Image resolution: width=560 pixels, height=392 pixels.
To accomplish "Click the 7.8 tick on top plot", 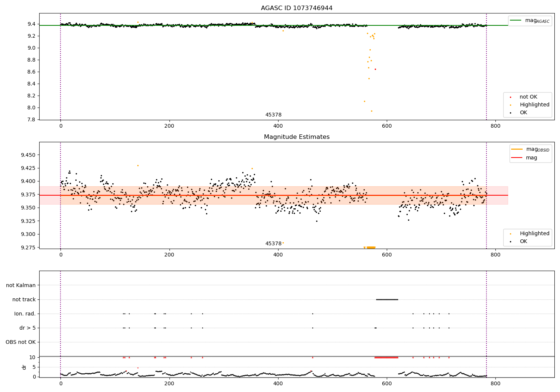I will pos(31,120).
